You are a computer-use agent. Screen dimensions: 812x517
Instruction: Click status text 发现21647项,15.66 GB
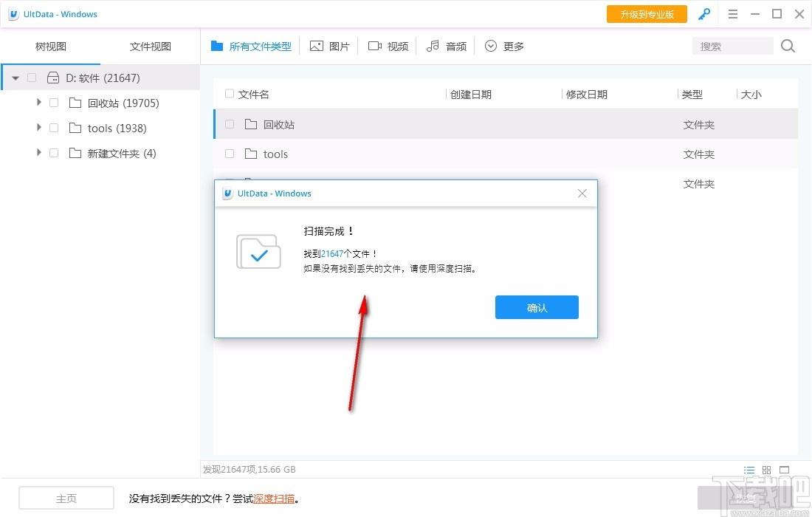click(x=249, y=469)
